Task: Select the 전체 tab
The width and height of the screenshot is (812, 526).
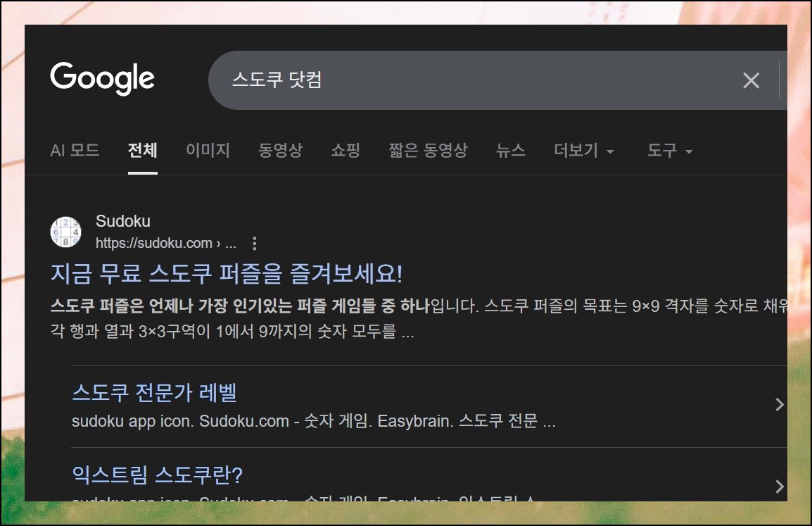Action: (142, 150)
